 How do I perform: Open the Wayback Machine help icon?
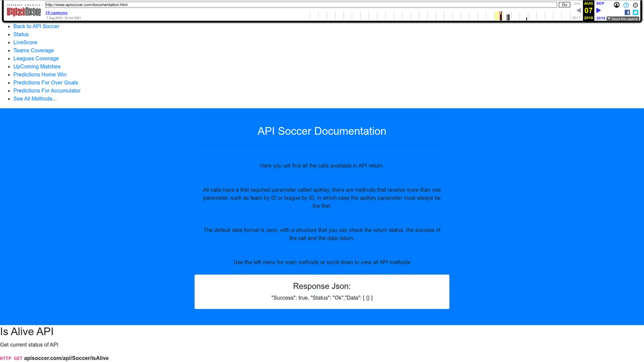tap(626, 5)
